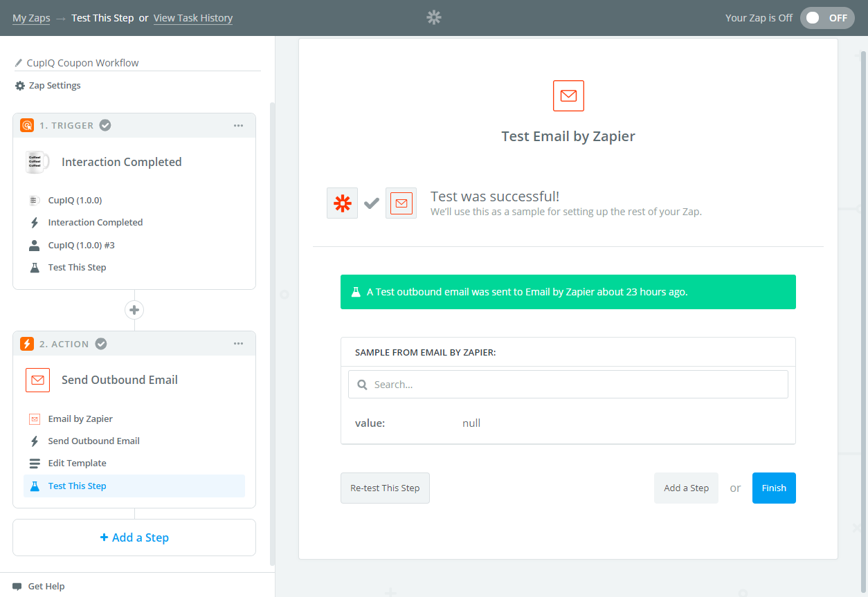Click the orange Action step lightning icon
Image resolution: width=868 pixels, height=597 pixels.
27,344
